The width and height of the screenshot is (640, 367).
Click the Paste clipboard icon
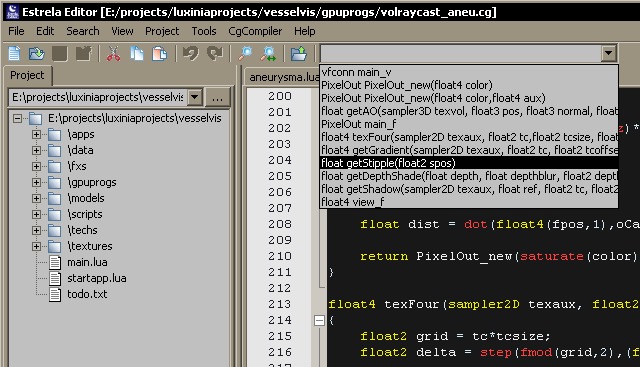pyautogui.click(x=160, y=53)
